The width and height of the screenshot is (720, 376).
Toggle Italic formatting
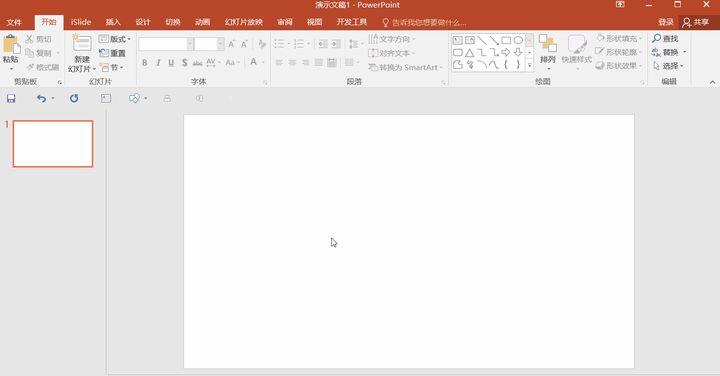click(158, 62)
